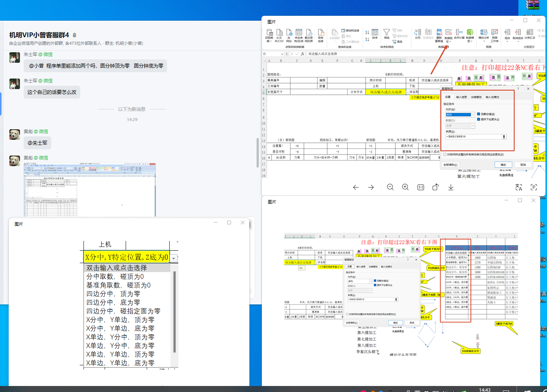Toggle 忽略空值 checkbox in bottom dialog

click(x=375, y=280)
